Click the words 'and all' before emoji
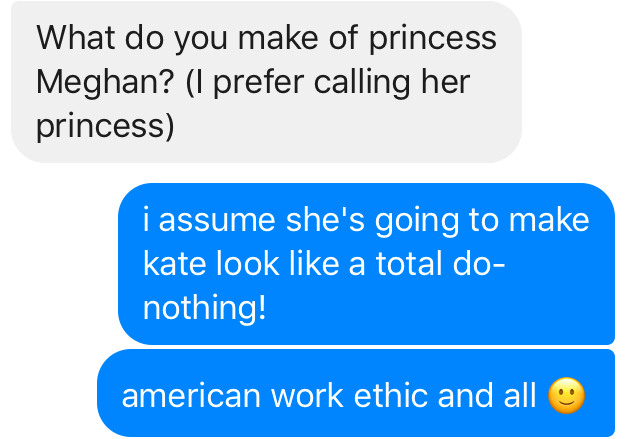639x439 pixels. [488, 396]
